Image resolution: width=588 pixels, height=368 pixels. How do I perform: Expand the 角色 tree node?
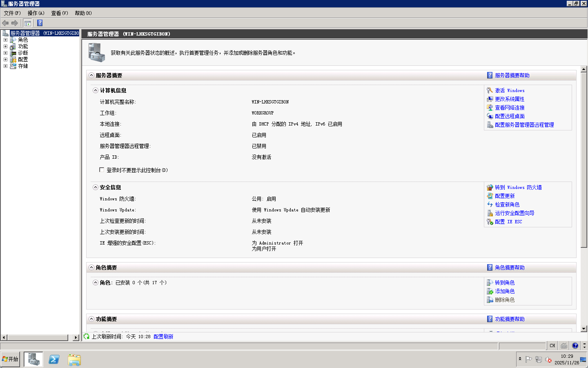(x=5, y=40)
